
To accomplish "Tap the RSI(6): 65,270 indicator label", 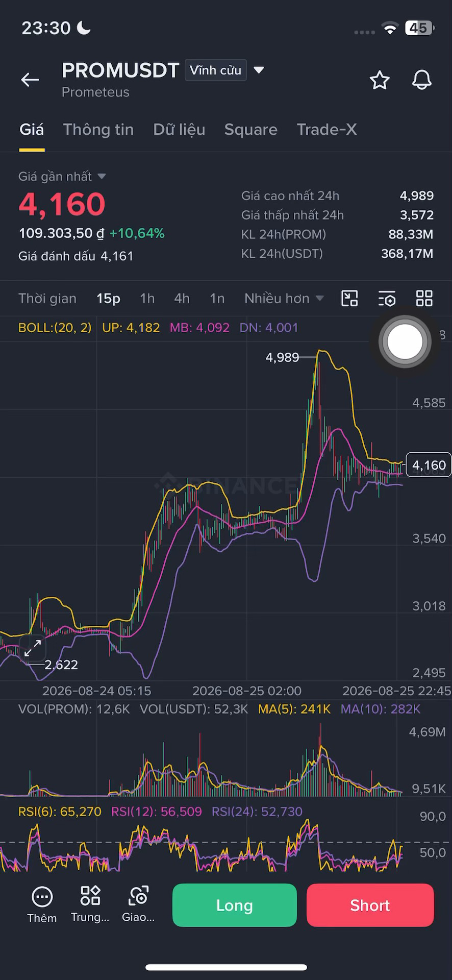I will (x=60, y=812).
